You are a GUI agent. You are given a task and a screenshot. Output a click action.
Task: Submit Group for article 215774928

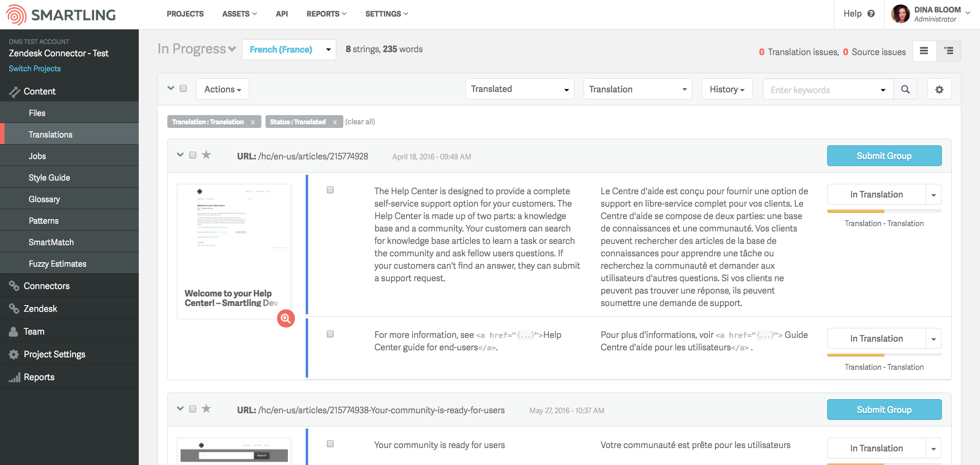click(x=884, y=156)
